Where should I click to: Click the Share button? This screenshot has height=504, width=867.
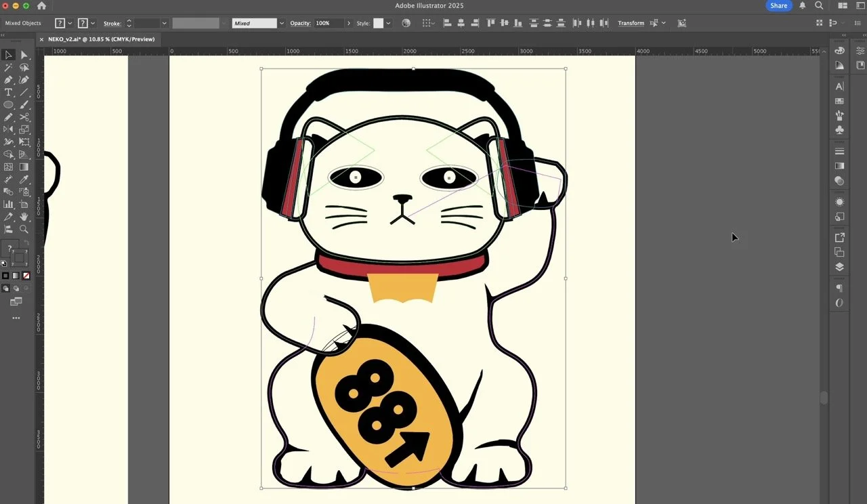[x=779, y=5]
